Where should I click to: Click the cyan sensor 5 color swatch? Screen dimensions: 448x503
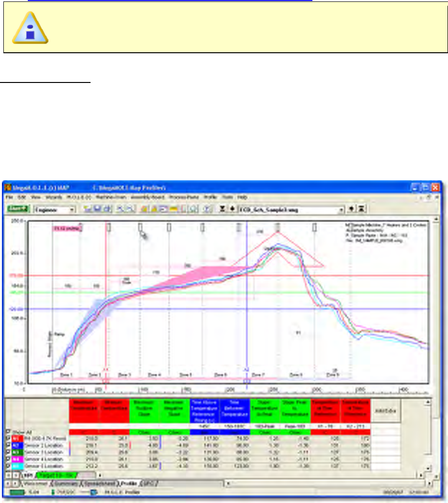pos(17,466)
